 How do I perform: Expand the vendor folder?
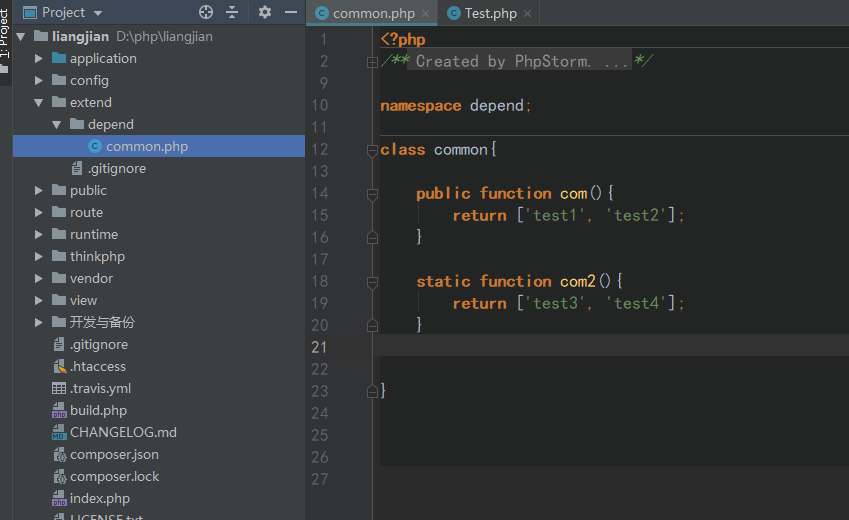point(39,279)
